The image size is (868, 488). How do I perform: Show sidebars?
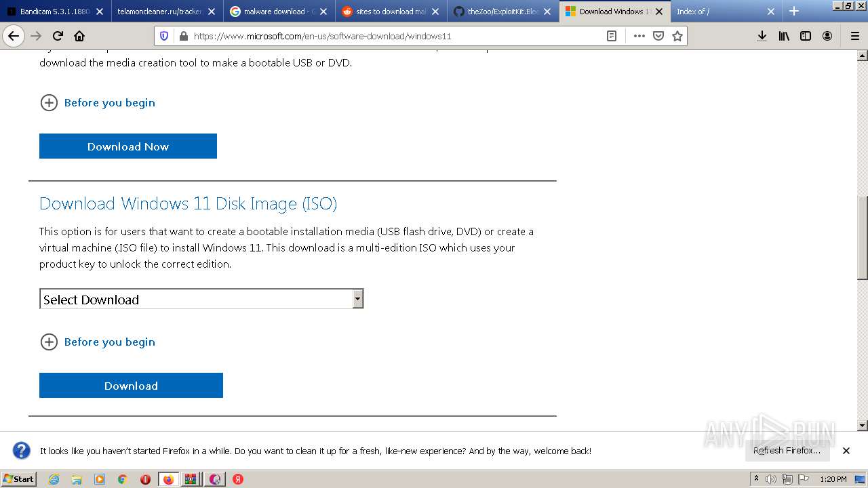[806, 36]
